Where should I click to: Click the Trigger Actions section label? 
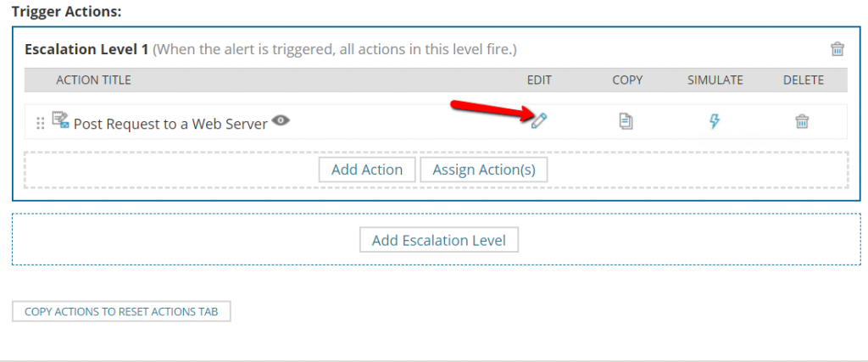click(x=66, y=11)
